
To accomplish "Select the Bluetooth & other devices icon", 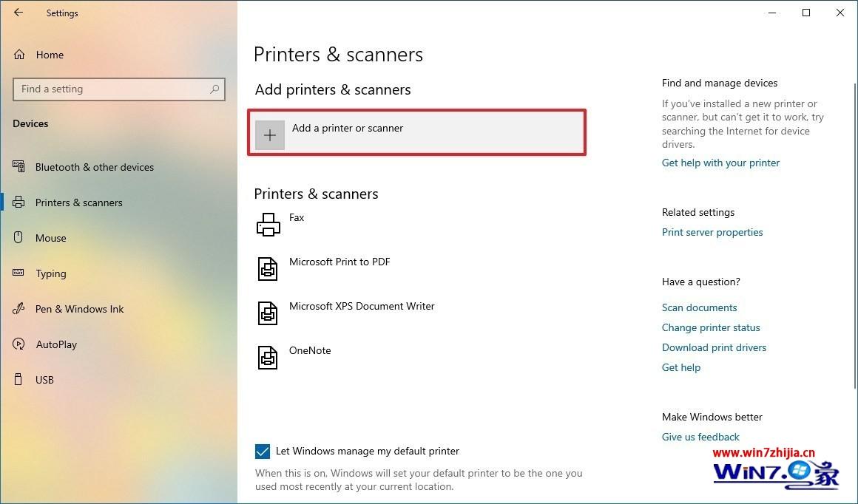I will (x=18, y=166).
